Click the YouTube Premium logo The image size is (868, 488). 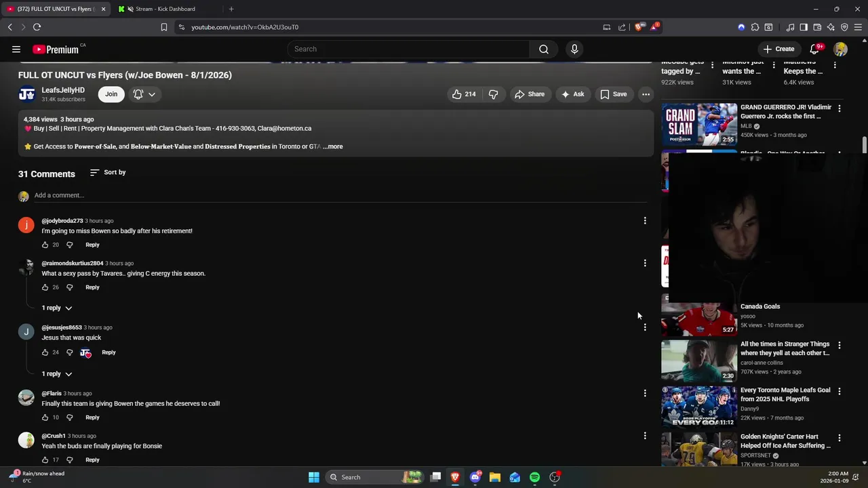pos(56,49)
